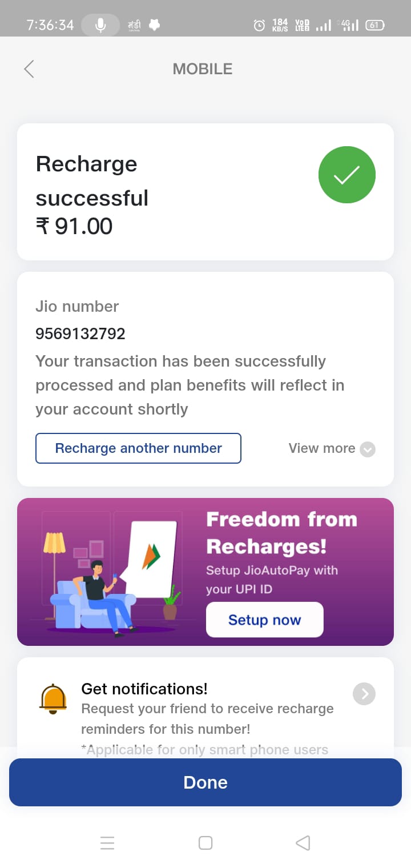Tap the green success checkmark icon

346,175
